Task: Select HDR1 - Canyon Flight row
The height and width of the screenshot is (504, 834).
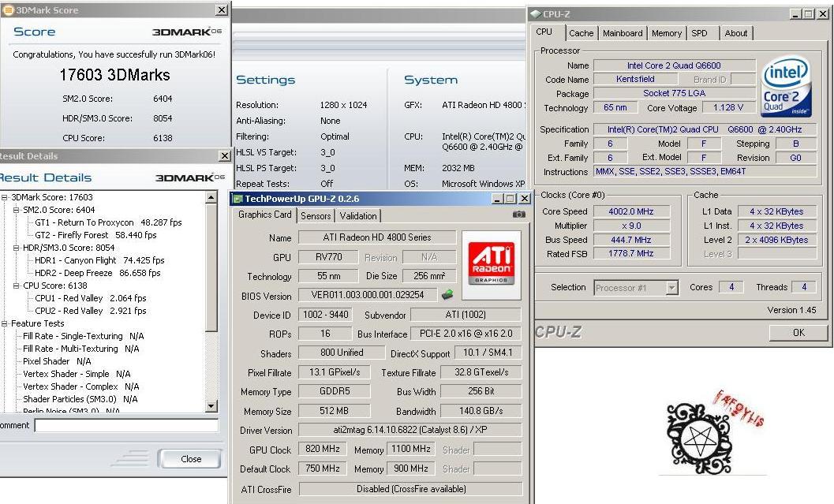Action: pos(99,260)
